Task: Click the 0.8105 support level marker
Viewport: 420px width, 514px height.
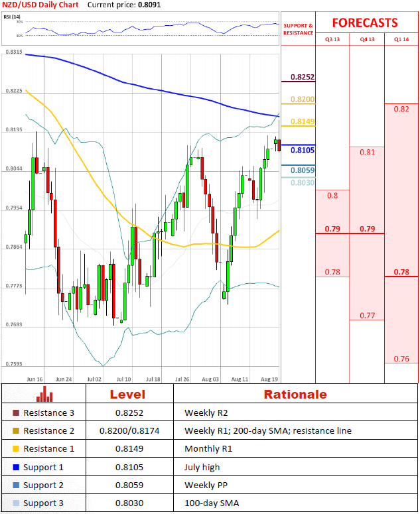Action: click(303, 150)
